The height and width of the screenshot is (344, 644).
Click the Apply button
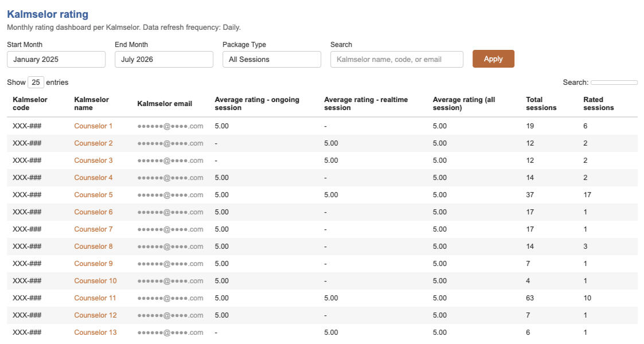pos(493,58)
